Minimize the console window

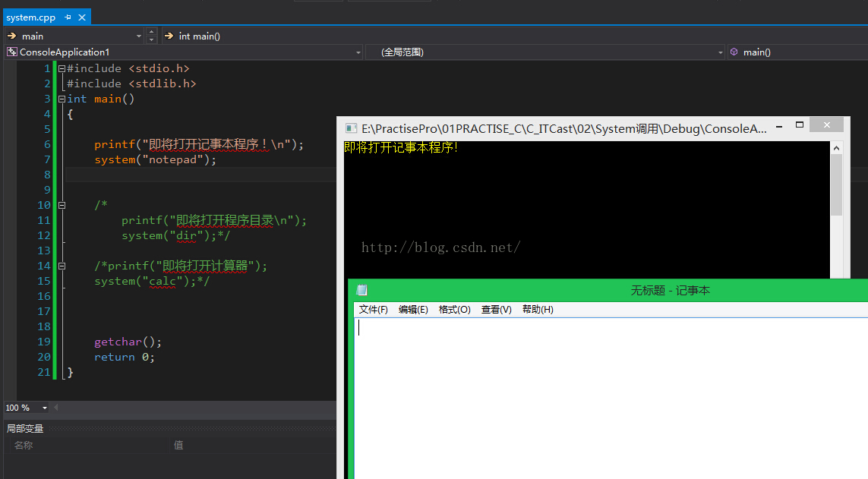click(779, 127)
